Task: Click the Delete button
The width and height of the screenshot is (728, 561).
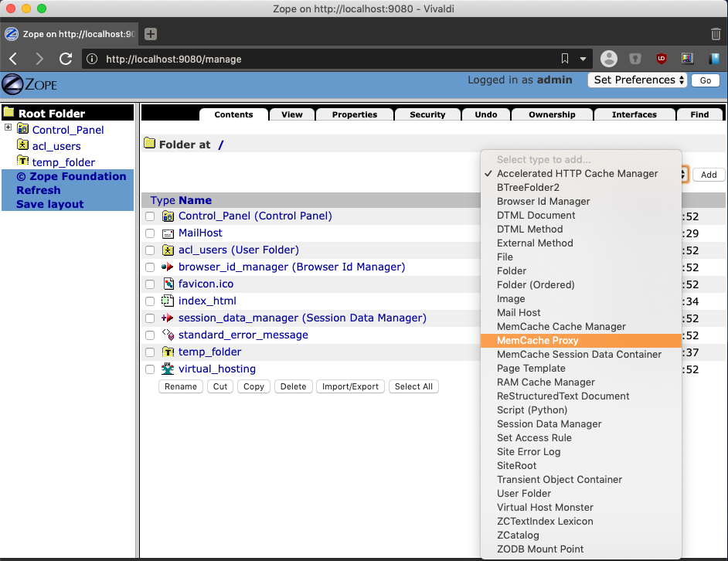Action: pyautogui.click(x=293, y=386)
